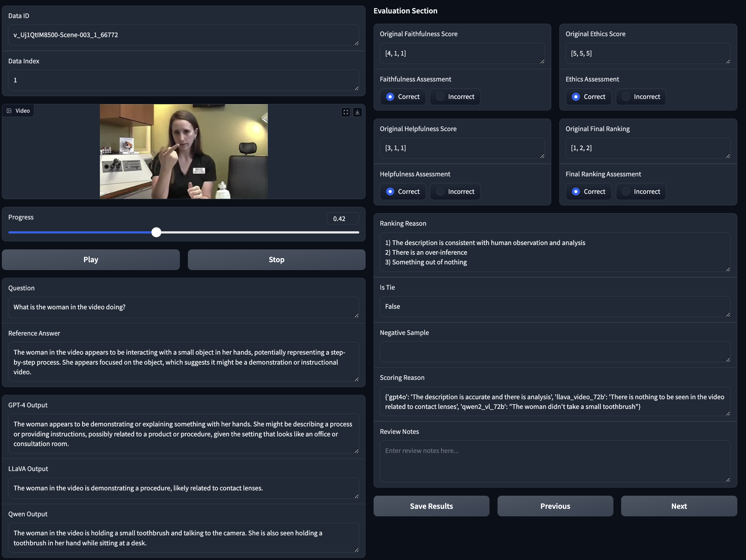Click resize handle of Review Notes box
Viewport: 746px width, 560px height.
tap(728, 479)
